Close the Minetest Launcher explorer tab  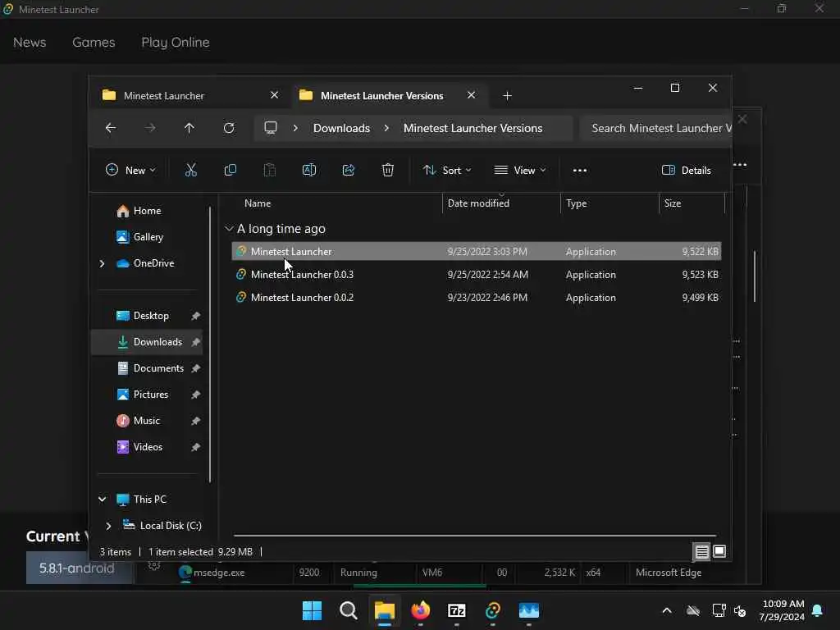tap(274, 95)
